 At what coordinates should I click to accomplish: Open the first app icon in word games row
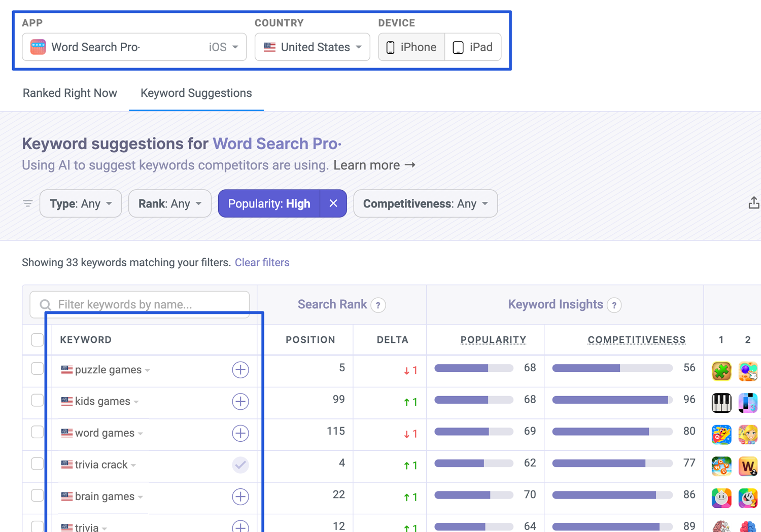pyautogui.click(x=721, y=435)
